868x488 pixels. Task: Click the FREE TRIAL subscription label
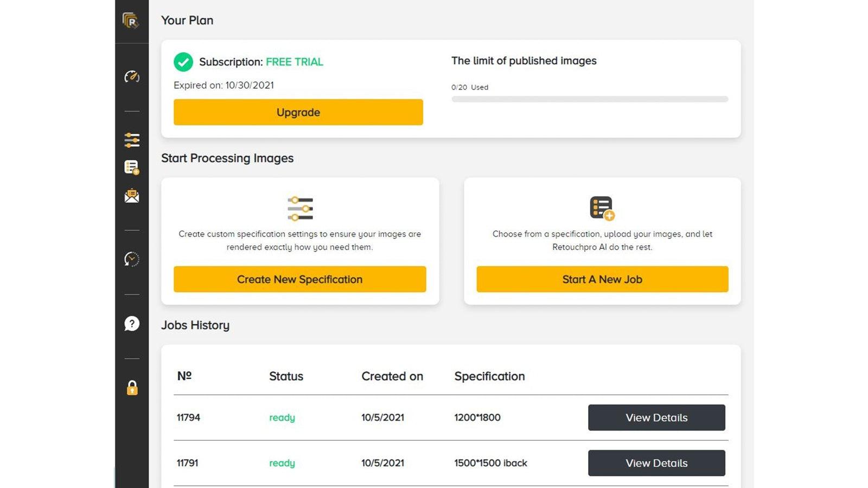click(x=293, y=62)
